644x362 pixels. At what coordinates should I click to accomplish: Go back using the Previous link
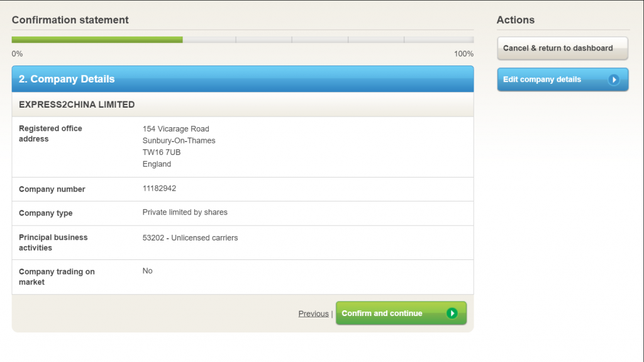click(313, 314)
